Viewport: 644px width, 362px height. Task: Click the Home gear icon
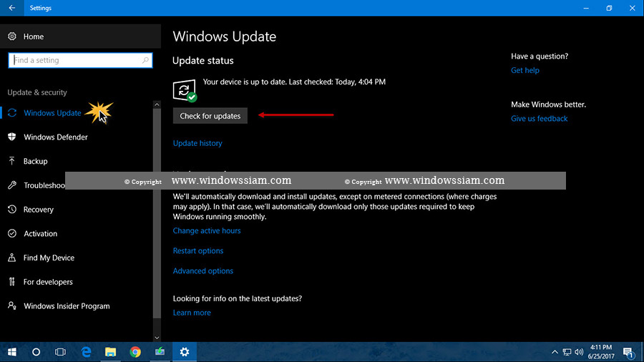coord(12,36)
